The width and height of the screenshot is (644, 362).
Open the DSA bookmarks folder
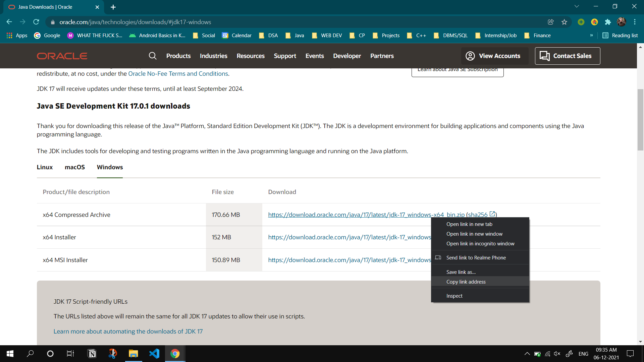pyautogui.click(x=268, y=35)
